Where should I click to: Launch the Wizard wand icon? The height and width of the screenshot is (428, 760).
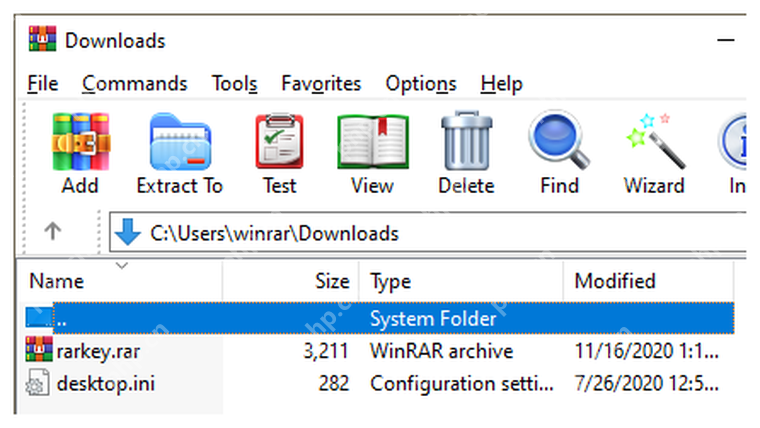pyautogui.click(x=655, y=141)
